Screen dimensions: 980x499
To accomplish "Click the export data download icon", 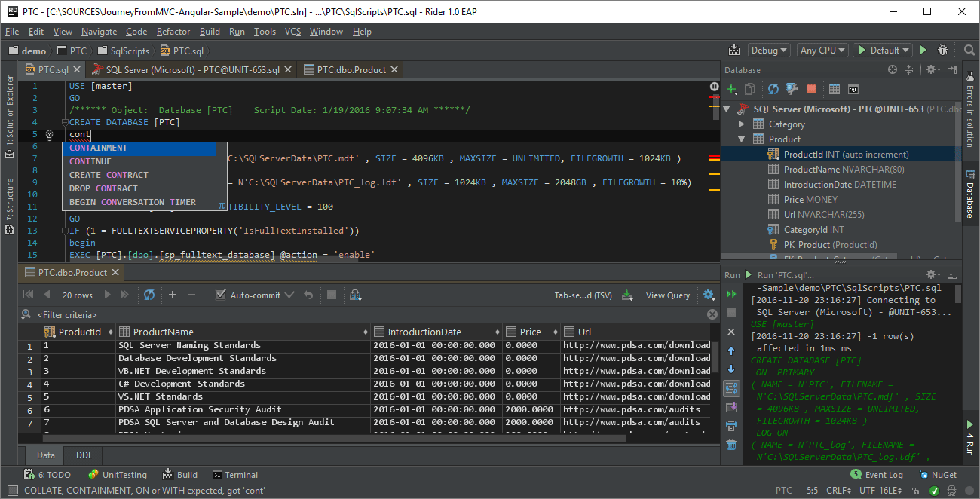I will 626,295.
